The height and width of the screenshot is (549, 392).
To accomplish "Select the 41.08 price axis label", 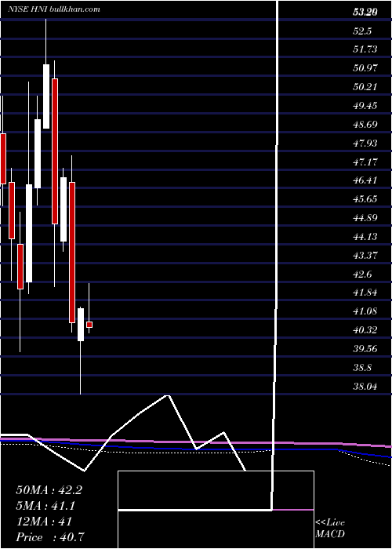I will (365, 311).
